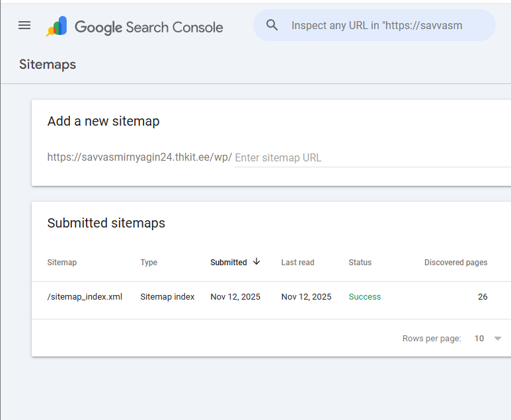Click the Sitemap index type cell
511x420 pixels.
167,297
